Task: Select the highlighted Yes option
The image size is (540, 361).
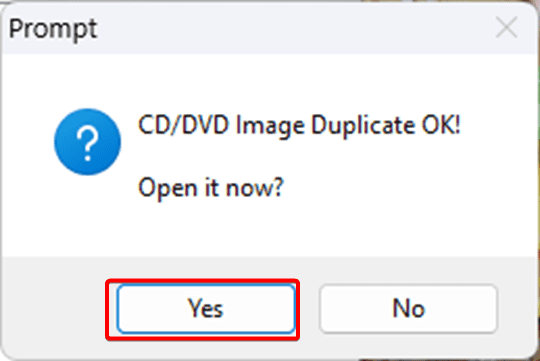Action: coord(206,308)
